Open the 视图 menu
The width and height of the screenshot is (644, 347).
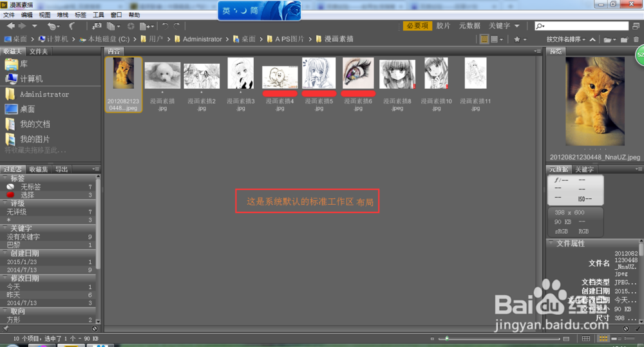pyautogui.click(x=44, y=15)
